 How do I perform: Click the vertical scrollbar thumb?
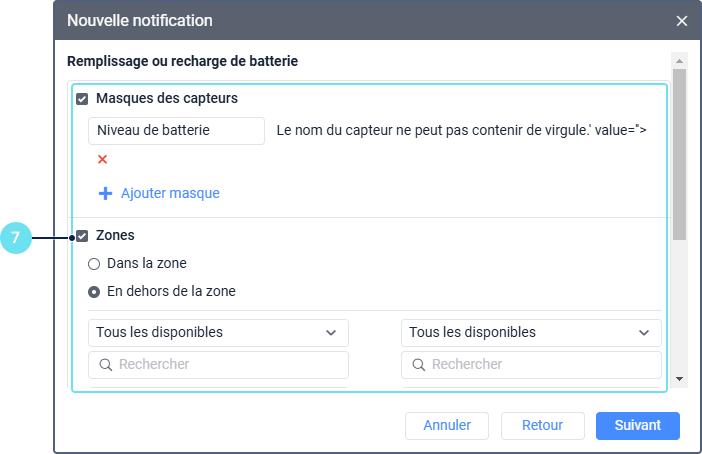tap(680, 155)
